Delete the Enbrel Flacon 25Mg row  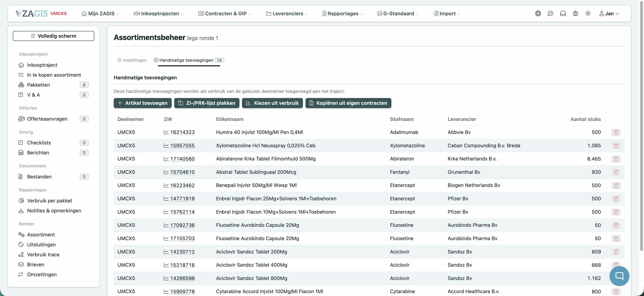616,199
